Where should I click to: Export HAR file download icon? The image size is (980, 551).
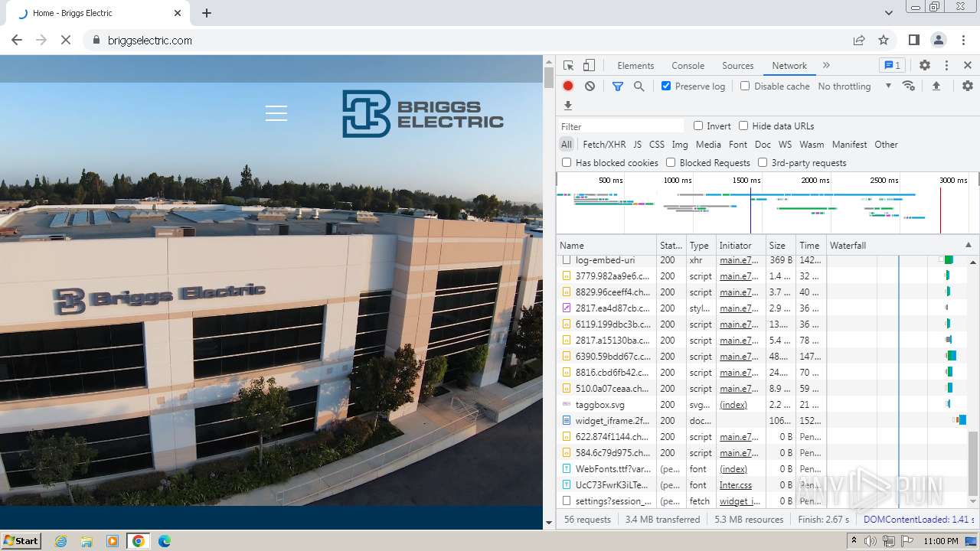pyautogui.click(x=568, y=106)
